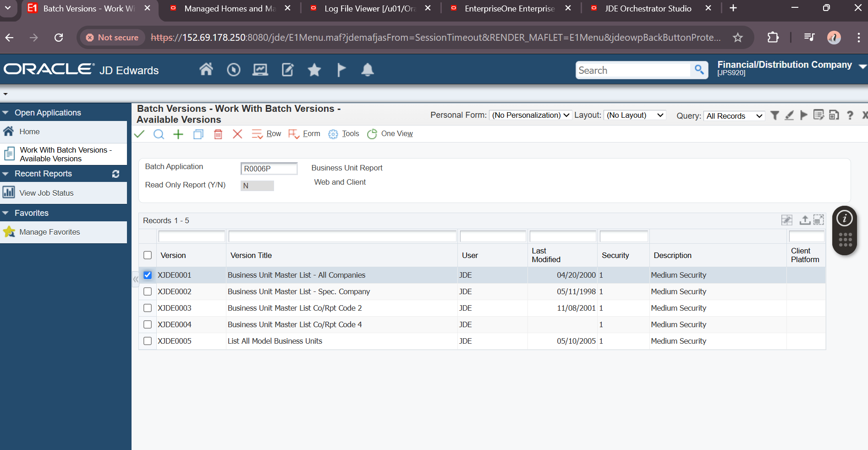Click the magnifier Find icon in toolbar
Screen dimensions: 868x450
tap(159, 134)
